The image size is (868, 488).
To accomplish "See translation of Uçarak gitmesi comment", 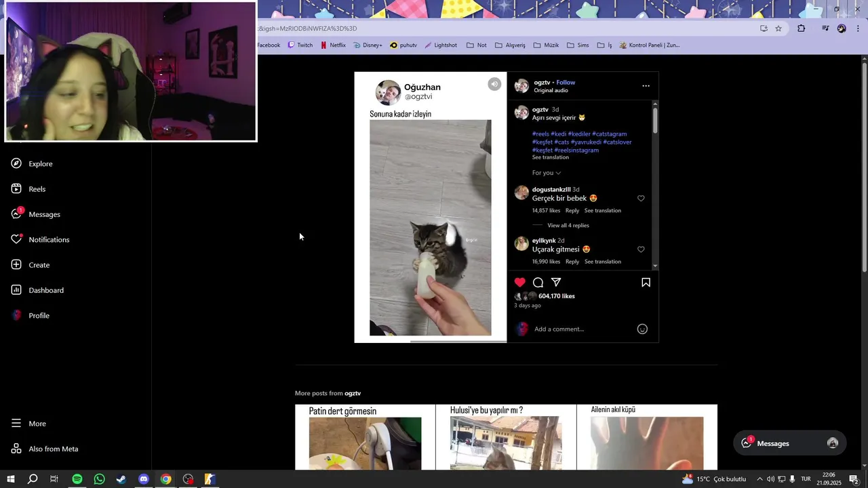I will tap(603, 262).
